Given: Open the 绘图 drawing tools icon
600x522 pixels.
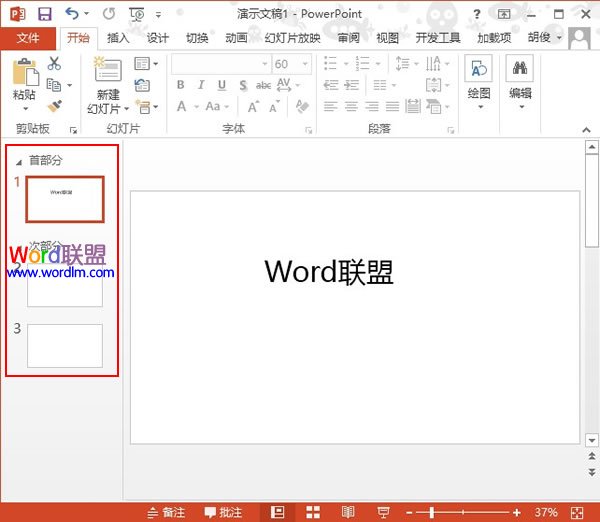Looking at the screenshot, I should pos(479,70).
